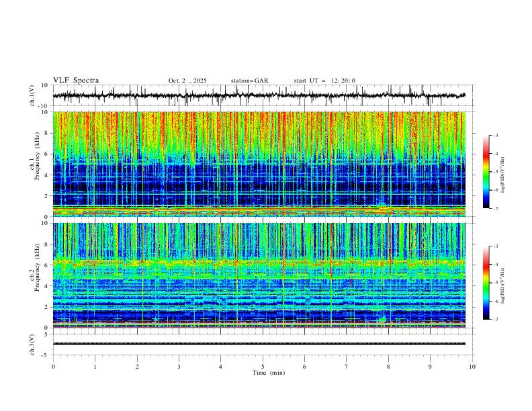Click the "6" frequency tick of ch.1 spectrogram
The width and height of the screenshot is (532, 411).
click(47, 154)
